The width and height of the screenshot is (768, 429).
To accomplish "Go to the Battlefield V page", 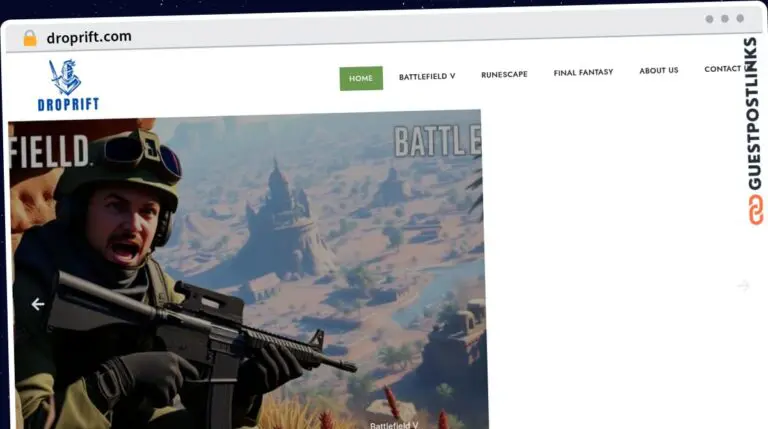I will (x=427, y=76).
